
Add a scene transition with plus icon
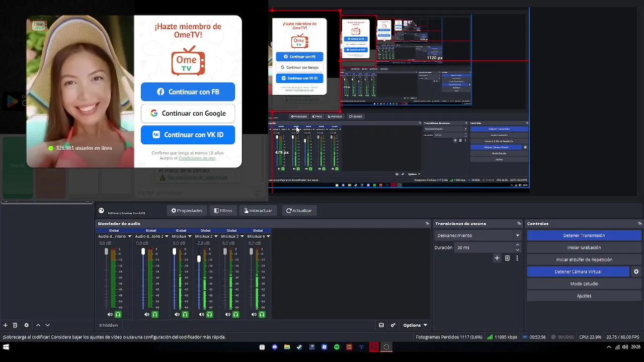tap(497, 258)
